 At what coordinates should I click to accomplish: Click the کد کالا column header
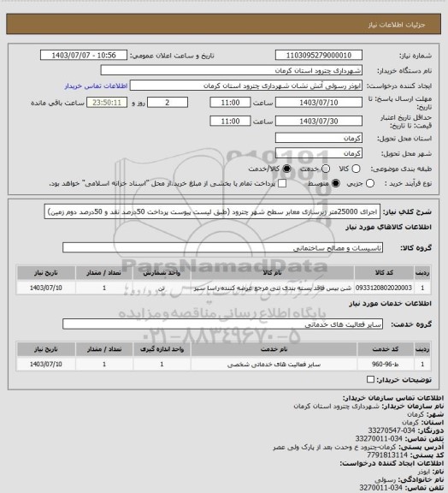click(x=384, y=272)
